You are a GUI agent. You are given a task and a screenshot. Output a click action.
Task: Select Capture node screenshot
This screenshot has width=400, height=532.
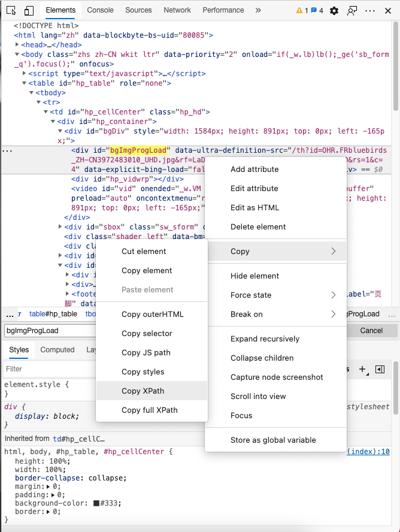[275, 377]
